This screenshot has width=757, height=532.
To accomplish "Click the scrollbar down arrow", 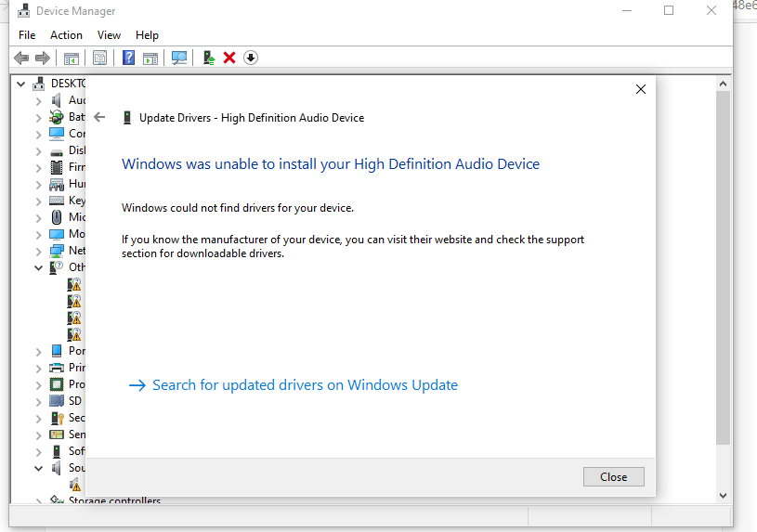I will point(723,495).
